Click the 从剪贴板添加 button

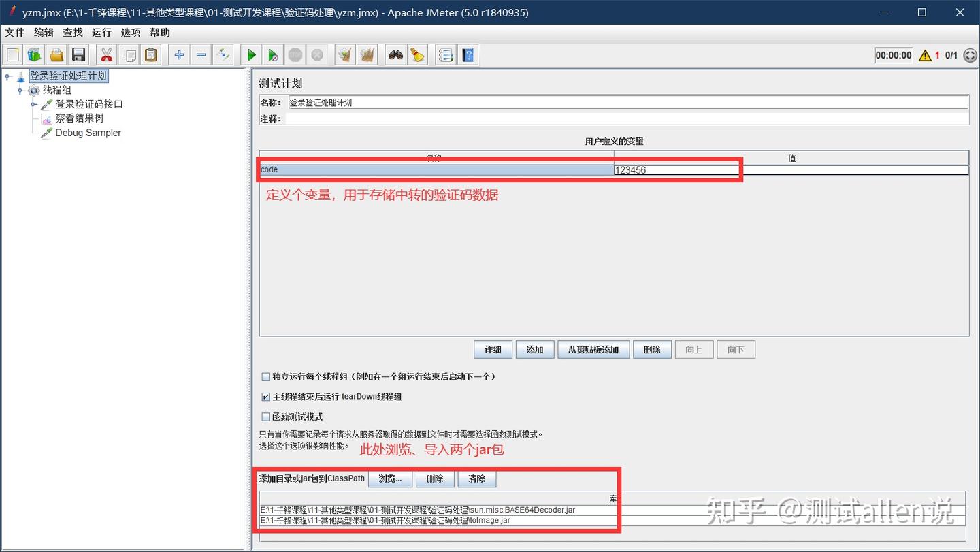click(x=593, y=349)
